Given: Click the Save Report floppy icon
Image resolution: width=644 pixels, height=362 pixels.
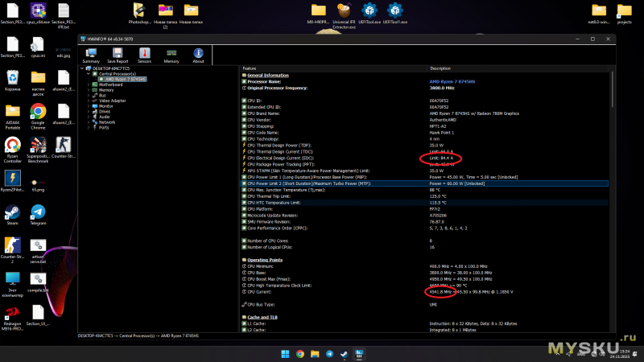Looking at the screenshot, I should [x=118, y=55].
